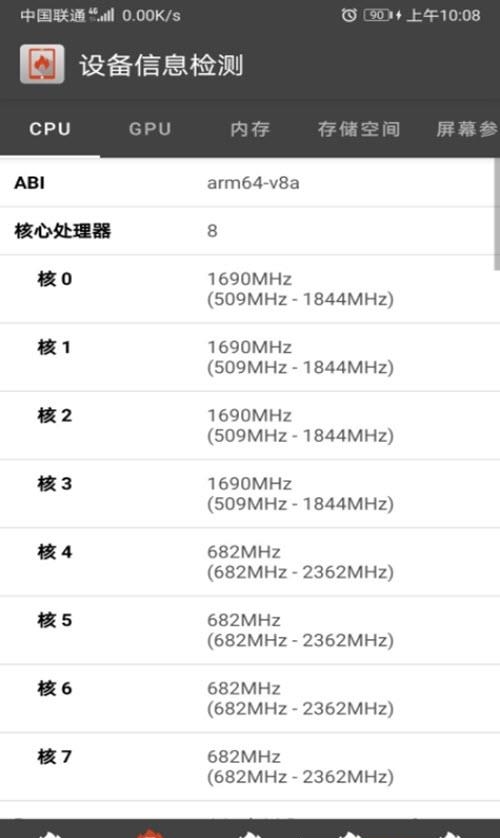Tap the 4G signal strength icon
500x838 pixels.
click(101, 15)
